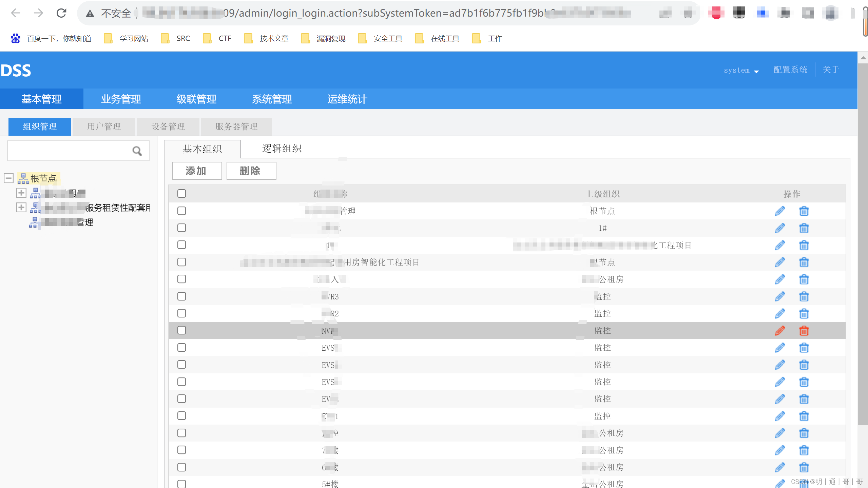Open the 百度一下 bookmark
868x488 pixels.
51,38
